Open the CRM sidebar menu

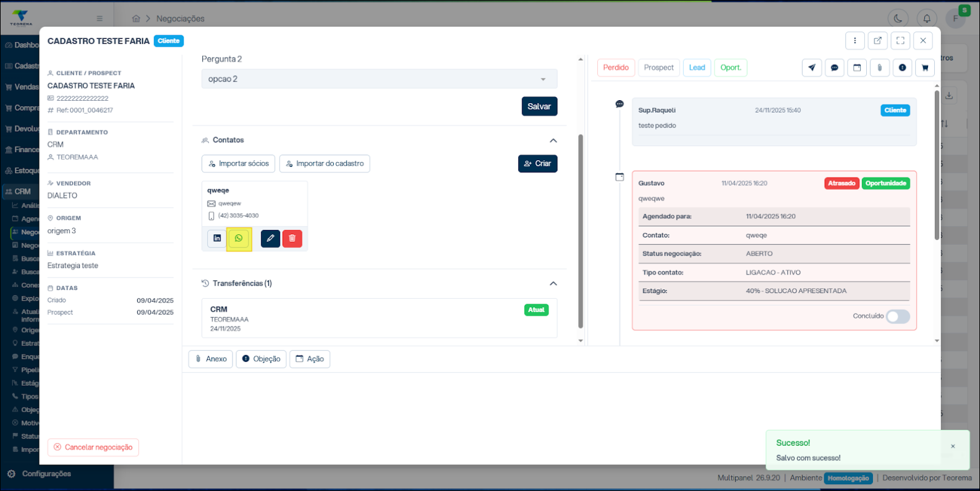(x=22, y=192)
